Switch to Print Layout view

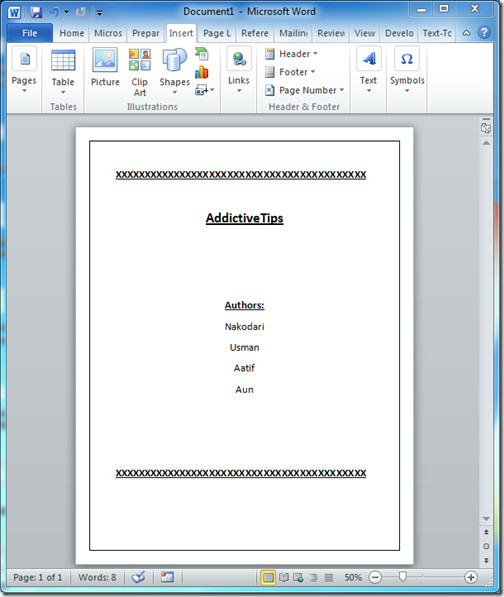coord(268,578)
